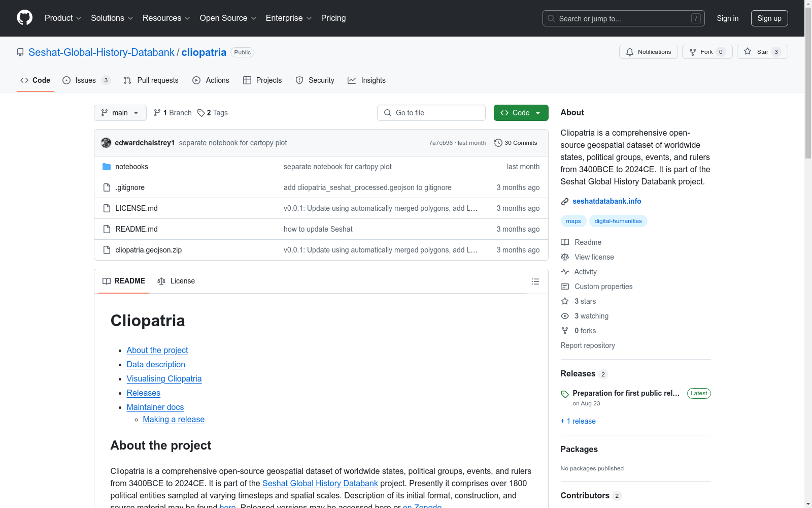View the 2 Tags list
The image size is (812, 508).
coord(213,113)
